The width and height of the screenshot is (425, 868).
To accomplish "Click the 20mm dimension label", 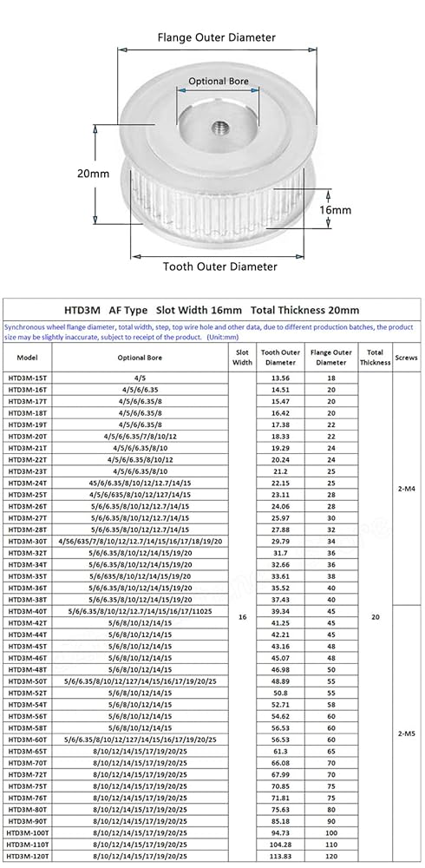I will (x=93, y=174).
